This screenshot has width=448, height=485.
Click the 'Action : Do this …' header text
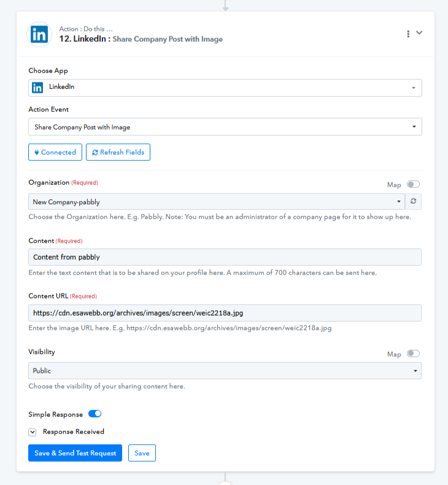(x=86, y=29)
